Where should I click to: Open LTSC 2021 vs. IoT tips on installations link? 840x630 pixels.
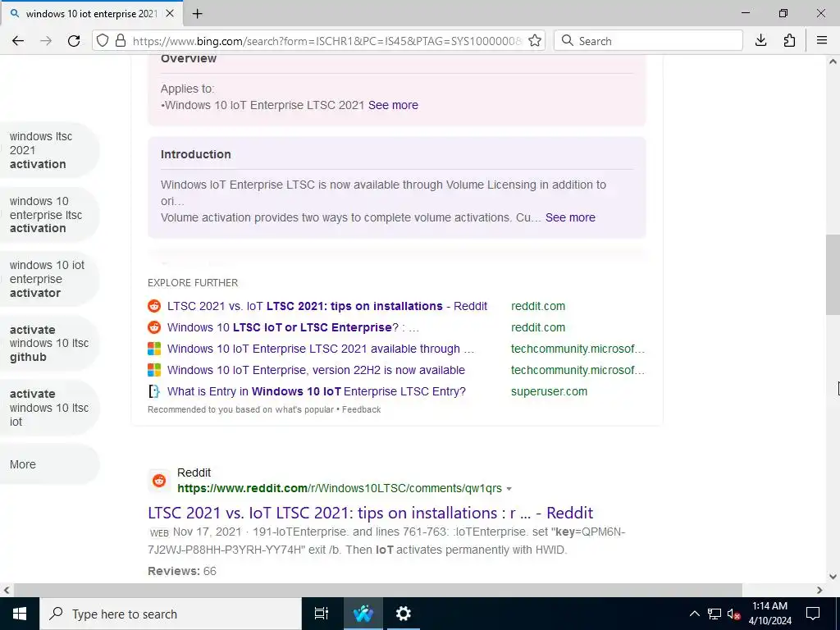coord(327,306)
